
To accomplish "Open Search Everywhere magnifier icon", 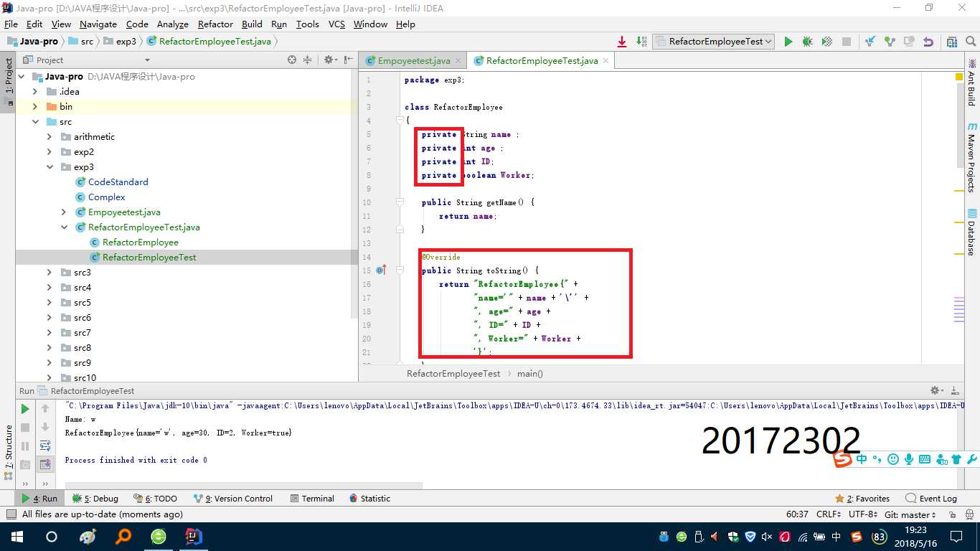I will 971,42.
